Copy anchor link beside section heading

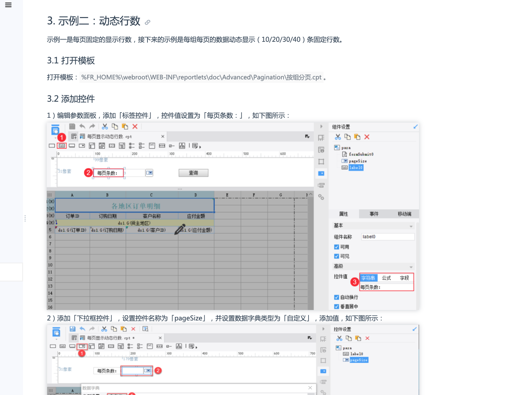[x=147, y=22]
